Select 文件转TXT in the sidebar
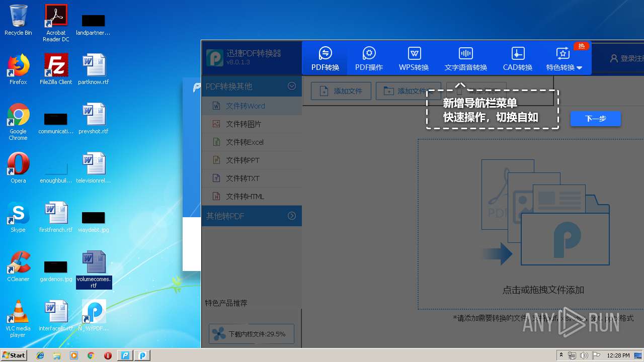 click(x=252, y=178)
